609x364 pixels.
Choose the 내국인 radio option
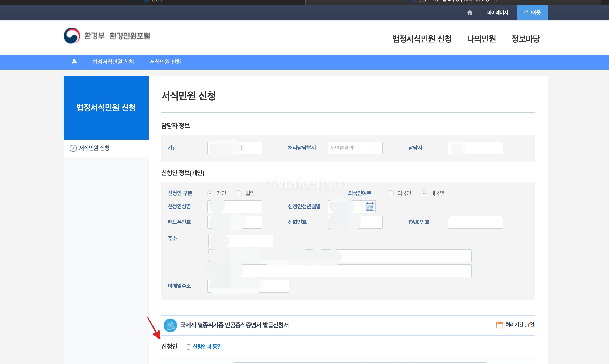(423, 193)
